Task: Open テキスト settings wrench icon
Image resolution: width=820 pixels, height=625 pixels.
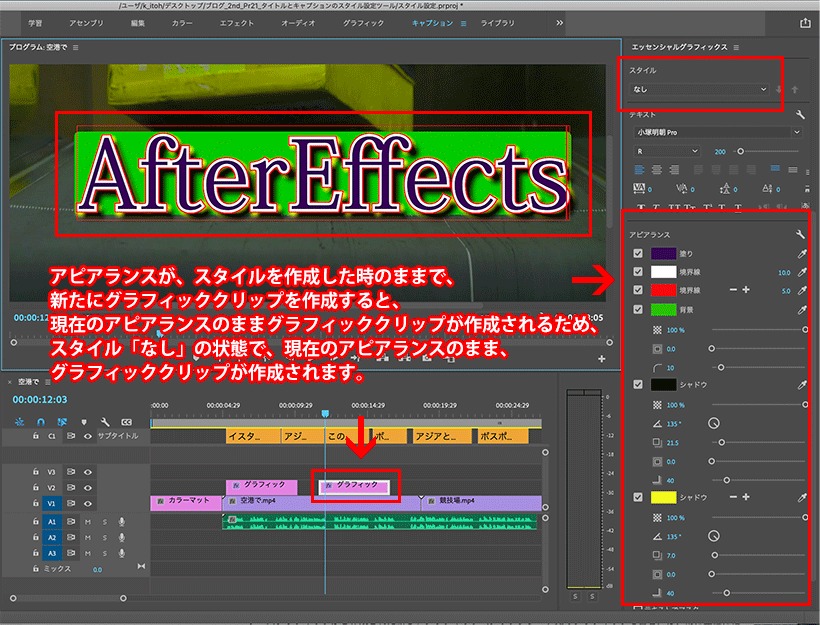Action: point(800,115)
